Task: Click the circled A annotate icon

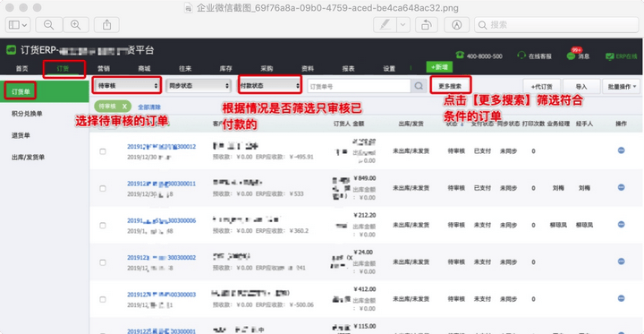Action: point(457,25)
